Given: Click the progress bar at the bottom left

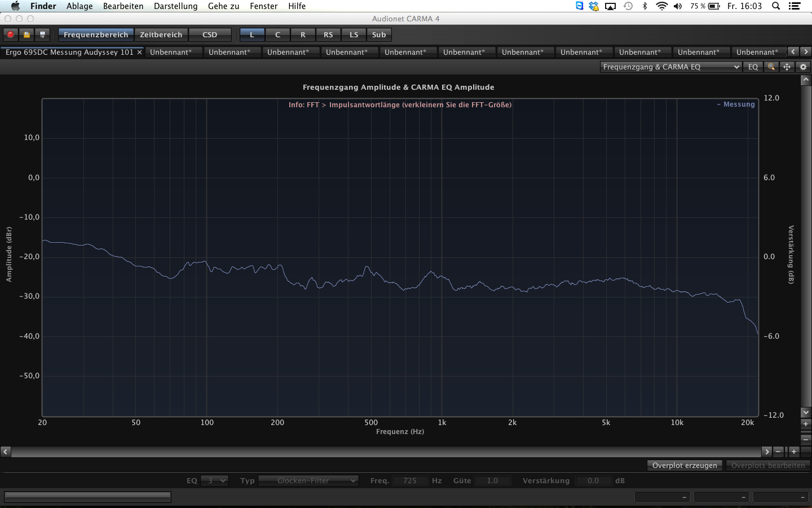Looking at the screenshot, I should tap(87, 497).
